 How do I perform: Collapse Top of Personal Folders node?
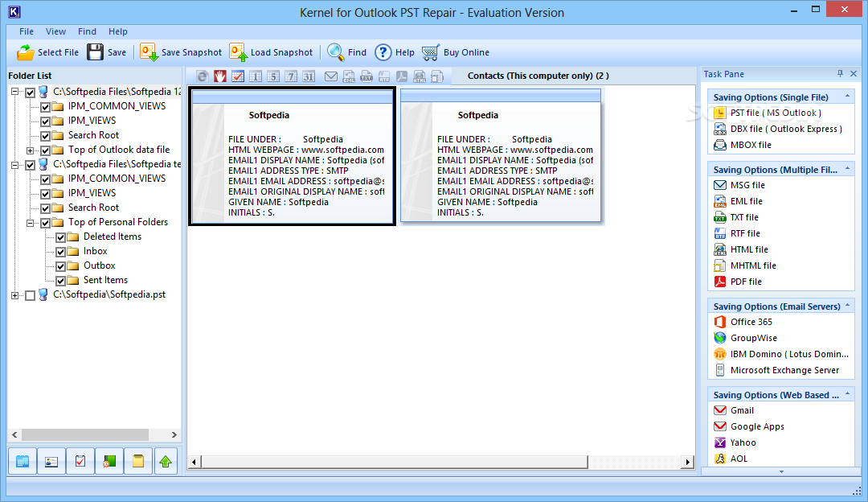[x=31, y=223]
